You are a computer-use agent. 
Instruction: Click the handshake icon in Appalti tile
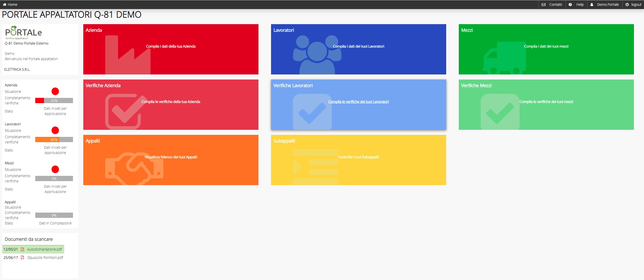coord(134,168)
